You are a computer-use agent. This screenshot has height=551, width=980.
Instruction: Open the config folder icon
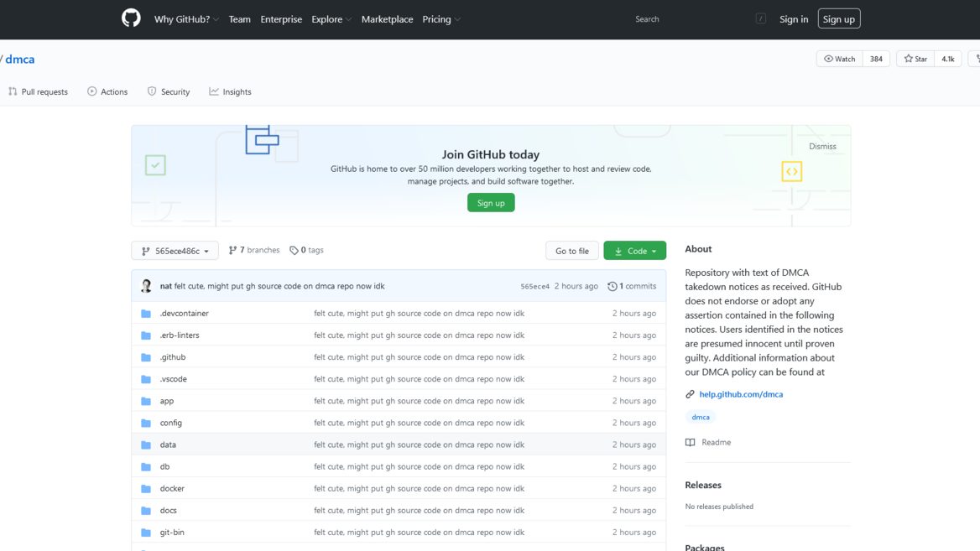tap(146, 423)
